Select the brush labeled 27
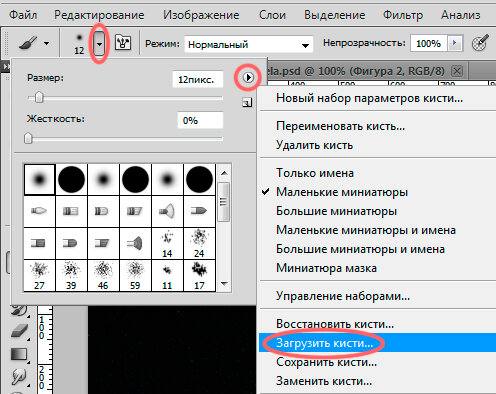The width and height of the screenshot is (496, 394). coord(39,276)
